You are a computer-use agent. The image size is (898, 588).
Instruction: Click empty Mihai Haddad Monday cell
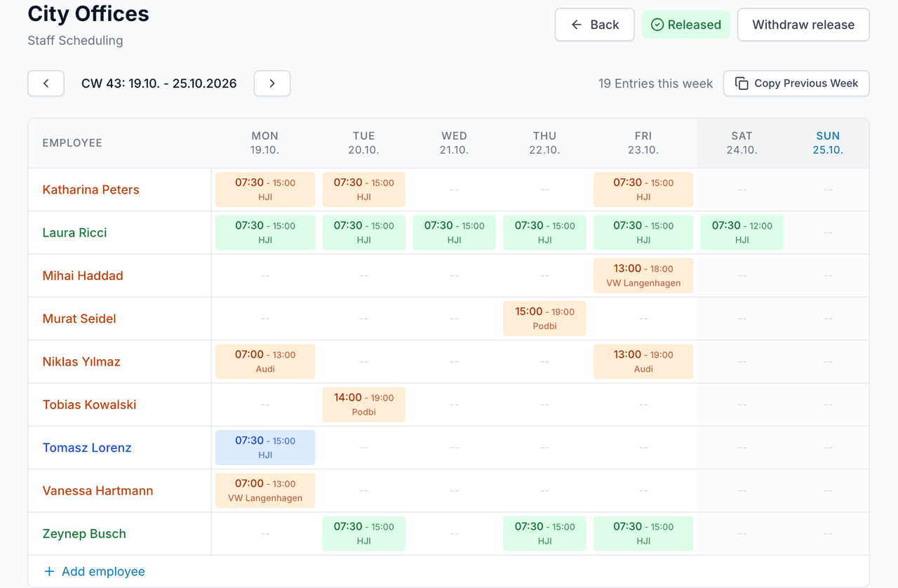[265, 276]
